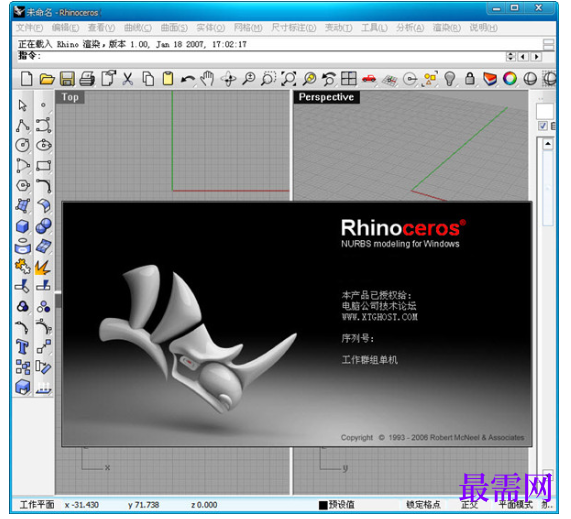This screenshot has height=519, width=571.
Task: Open the four-viewport layout icon
Action: coord(348,78)
